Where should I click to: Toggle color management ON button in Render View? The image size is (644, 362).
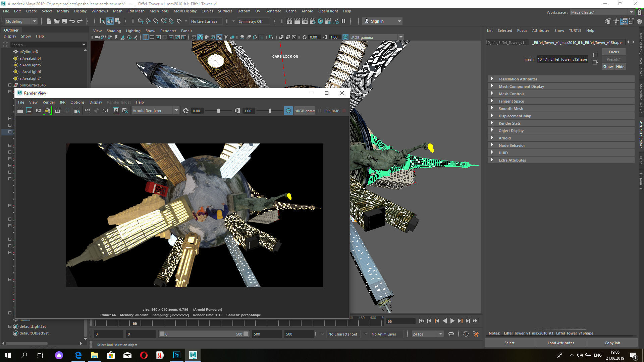[x=288, y=111]
